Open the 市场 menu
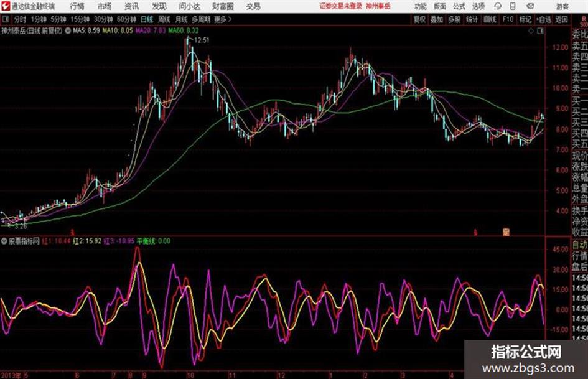 click(105, 6)
